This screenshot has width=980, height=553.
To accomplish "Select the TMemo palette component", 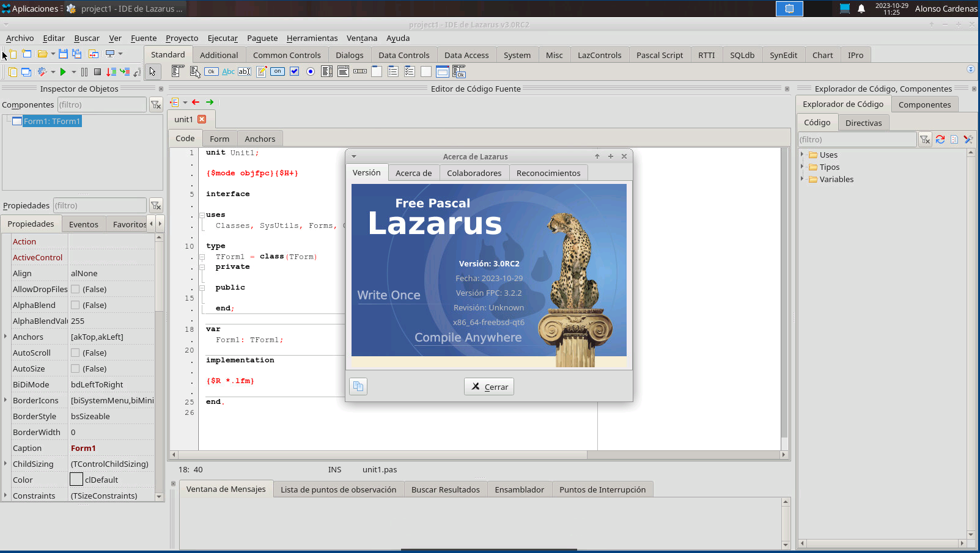I will (261, 71).
